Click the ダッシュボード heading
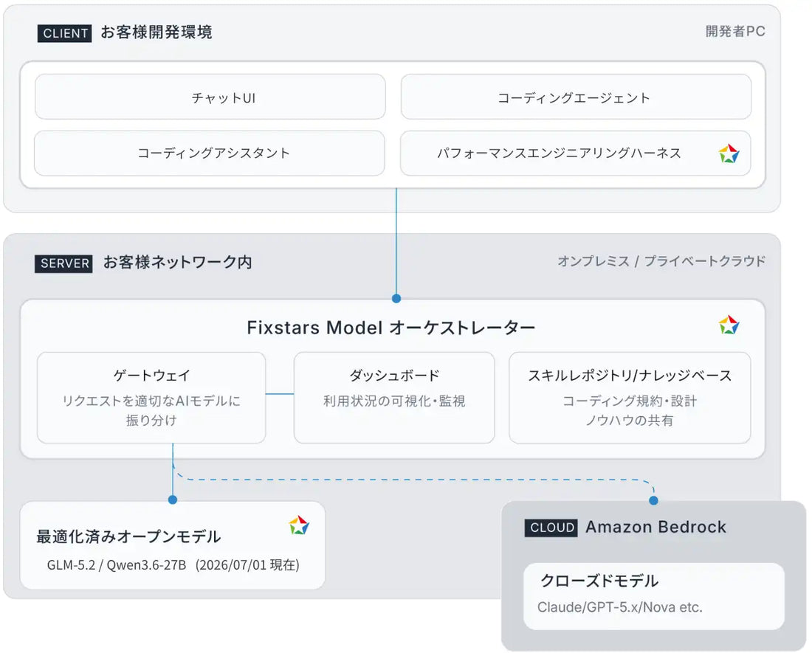Viewport: 812px width, 653px height. pos(394,375)
